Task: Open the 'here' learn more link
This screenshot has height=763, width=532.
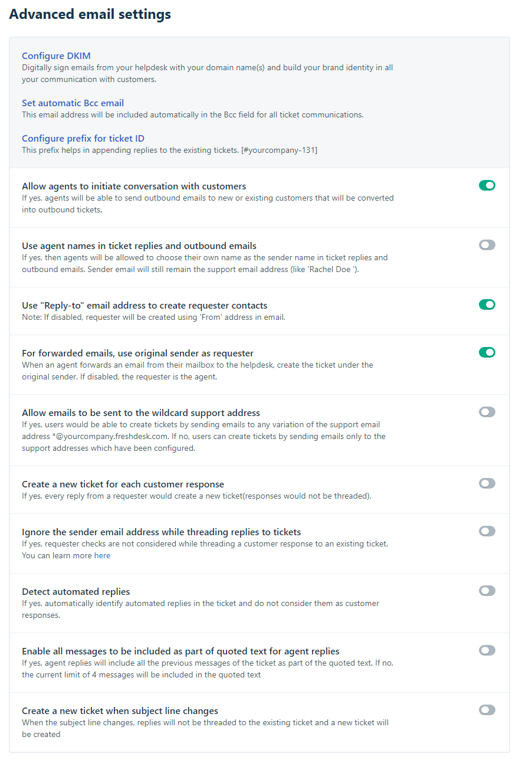Action: tap(102, 555)
